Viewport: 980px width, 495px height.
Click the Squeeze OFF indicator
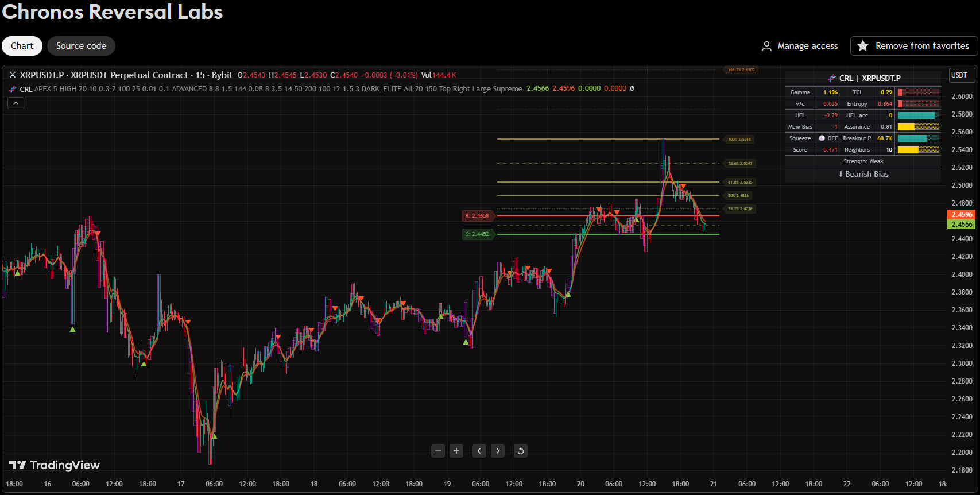pos(828,138)
